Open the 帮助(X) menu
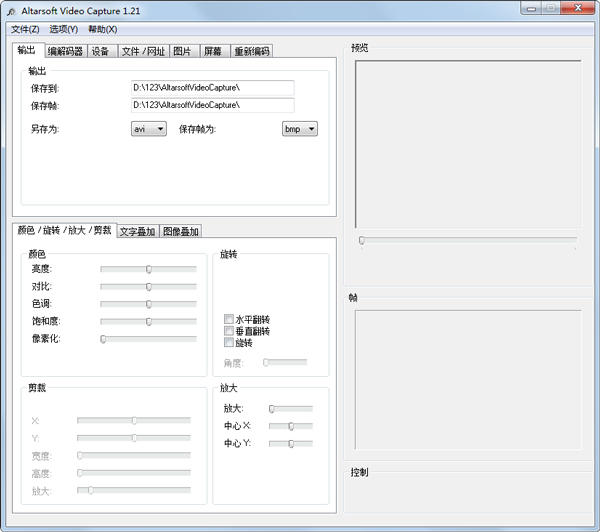600x532 pixels. point(102,29)
